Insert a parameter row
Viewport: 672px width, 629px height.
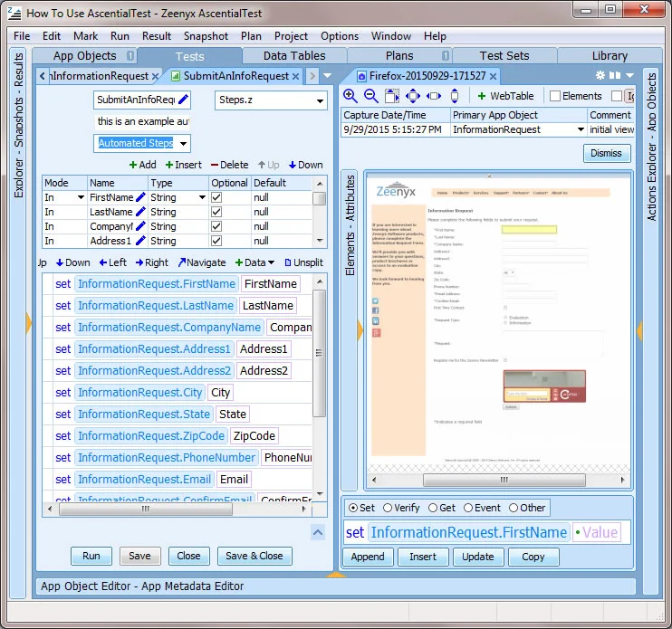(x=184, y=165)
